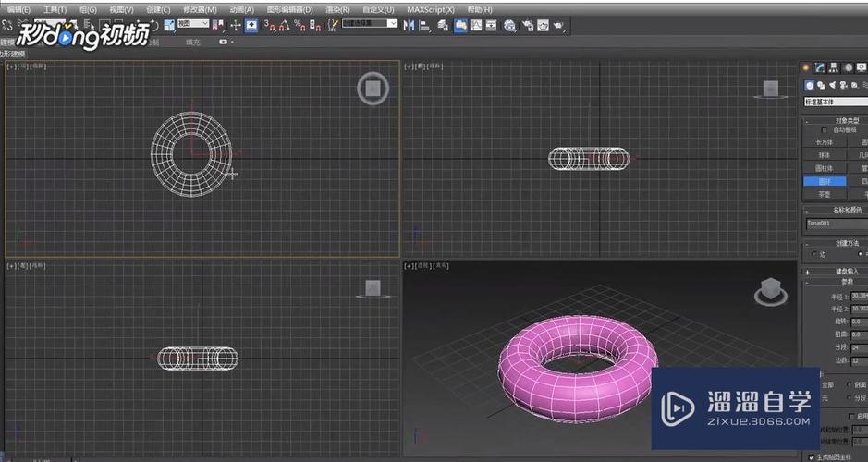Image resolution: width=868 pixels, height=462 pixels.
Task: Click the ViewCube home ring in top viewport
Action: point(373,89)
